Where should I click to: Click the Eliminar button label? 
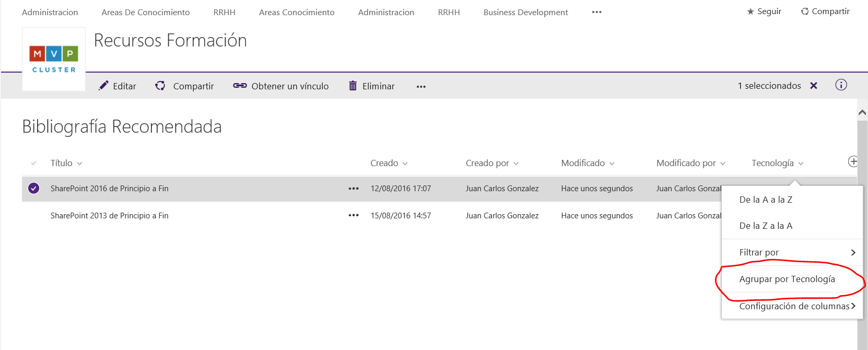click(379, 86)
